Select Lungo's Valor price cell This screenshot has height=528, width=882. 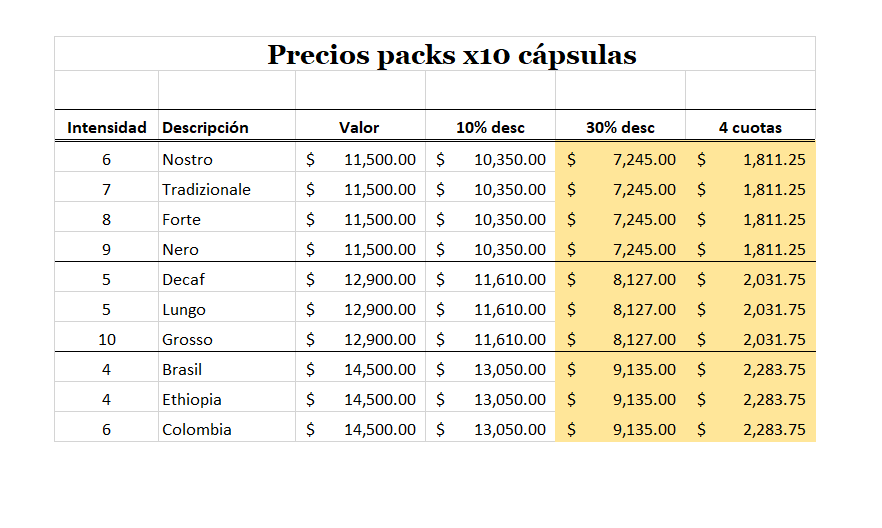tap(361, 309)
